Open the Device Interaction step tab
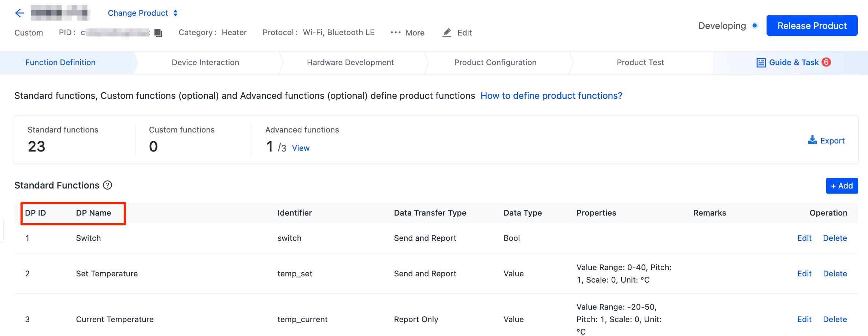The image size is (868, 336). click(205, 63)
